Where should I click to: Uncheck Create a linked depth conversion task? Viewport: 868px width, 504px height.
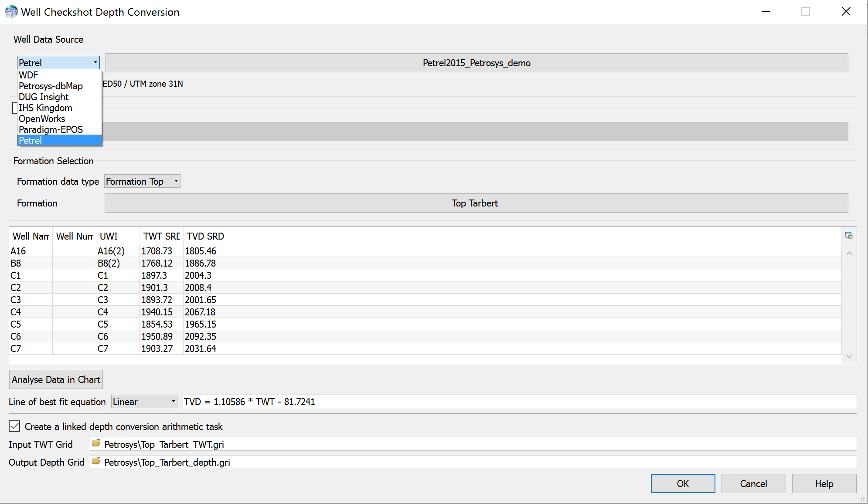click(x=14, y=426)
